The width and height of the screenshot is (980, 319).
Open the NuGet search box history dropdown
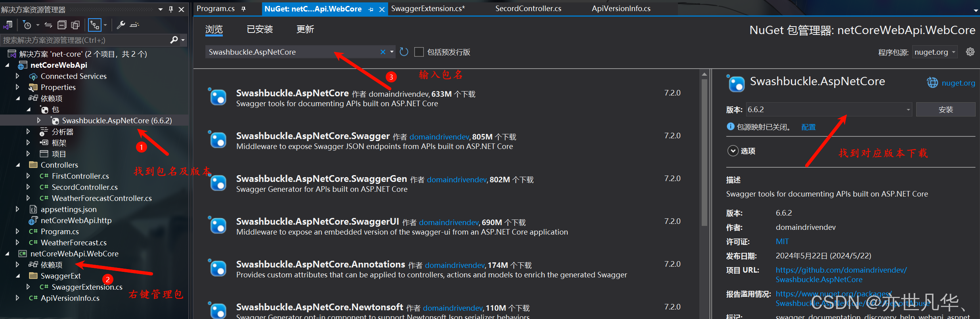pos(392,52)
